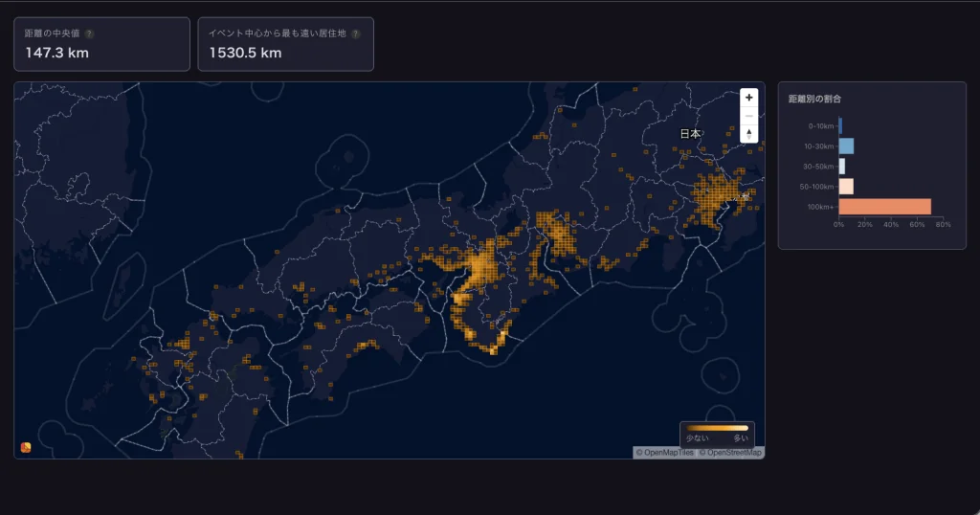Image resolution: width=980 pixels, height=515 pixels.
Task: Zoom in the map with plus button
Action: click(x=748, y=98)
